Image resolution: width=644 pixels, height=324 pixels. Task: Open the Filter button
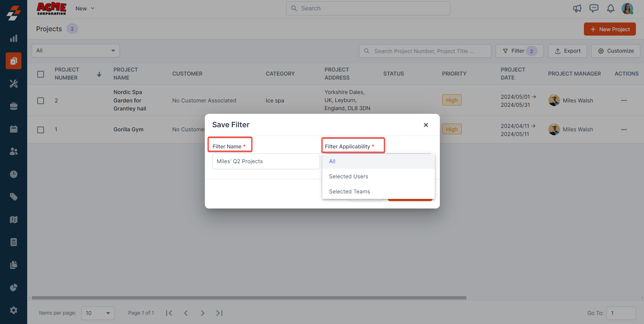(519, 51)
